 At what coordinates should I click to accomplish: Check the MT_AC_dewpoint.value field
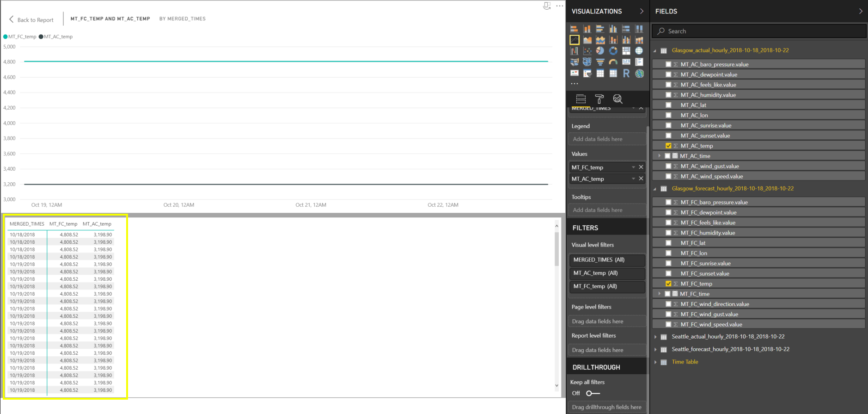click(x=668, y=74)
